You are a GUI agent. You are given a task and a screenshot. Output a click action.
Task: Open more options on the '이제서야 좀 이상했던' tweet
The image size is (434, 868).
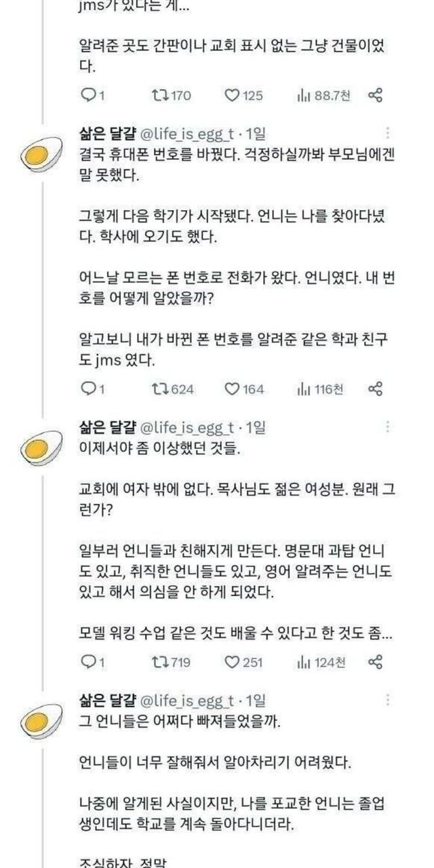[x=387, y=427]
